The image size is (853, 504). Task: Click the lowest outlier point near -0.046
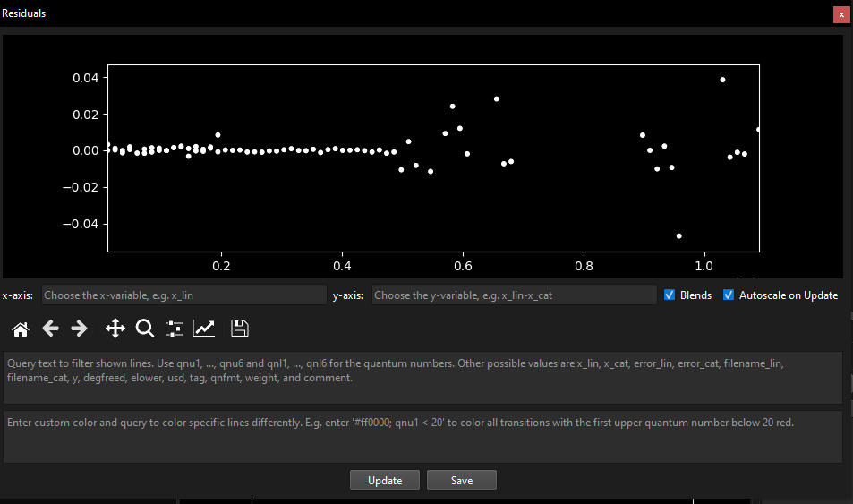pos(679,236)
